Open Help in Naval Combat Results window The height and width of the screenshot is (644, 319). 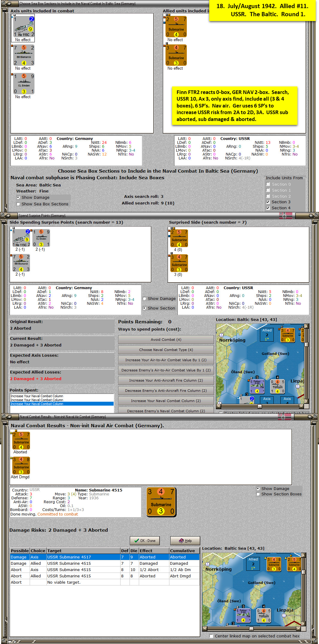click(x=185, y=541)
